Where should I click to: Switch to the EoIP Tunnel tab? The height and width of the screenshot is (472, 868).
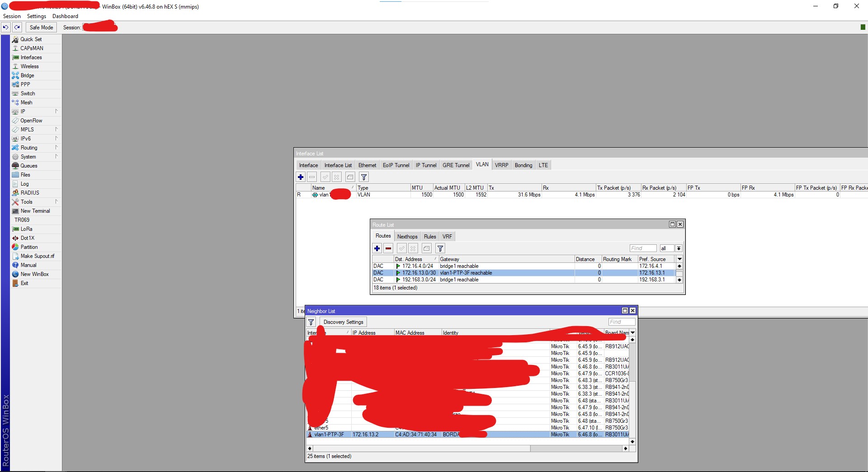point(396,165)
